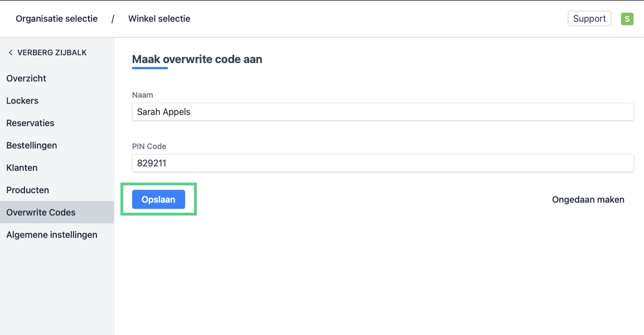Open Algemene instellingen

point(52,234)
